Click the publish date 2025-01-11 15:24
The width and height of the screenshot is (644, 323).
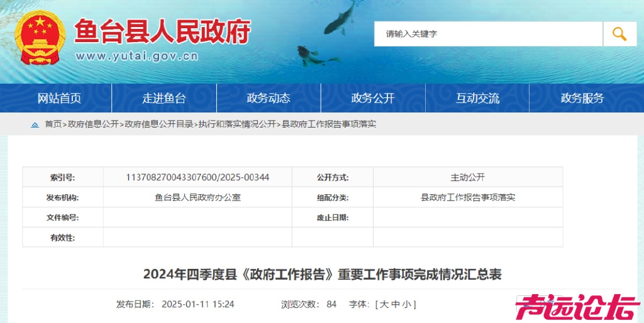(x=198, y=305)
